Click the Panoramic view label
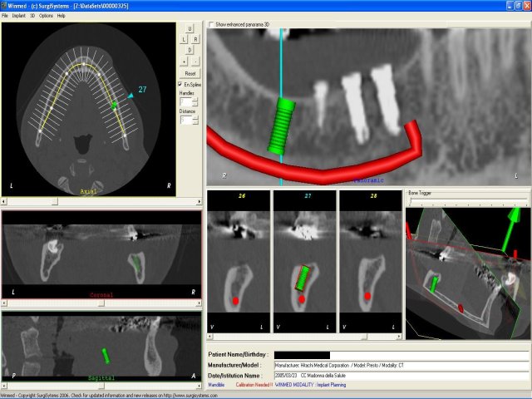 [368, 180]
